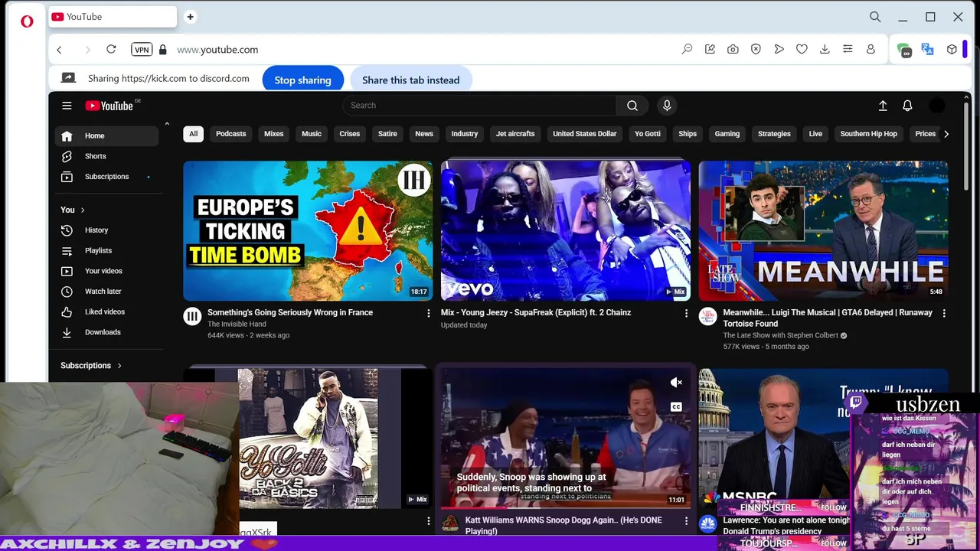Open Watch later in sidebar

(x=106, y=292)
